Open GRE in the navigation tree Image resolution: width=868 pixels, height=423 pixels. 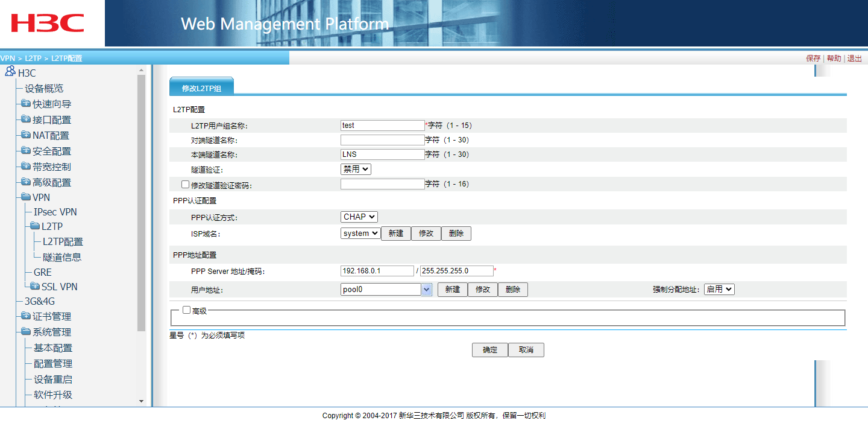tap(43, 272)
